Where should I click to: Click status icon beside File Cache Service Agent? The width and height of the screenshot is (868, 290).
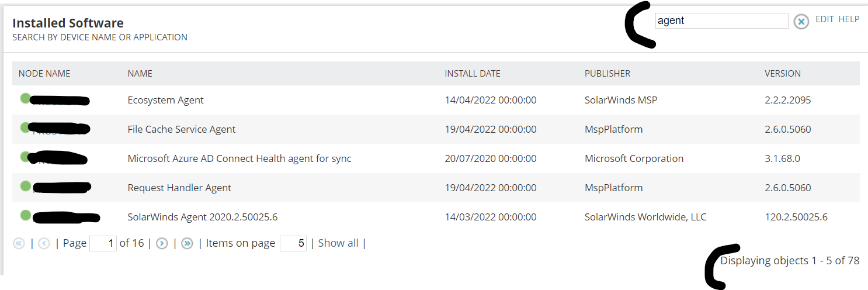(x=25, y=127)
